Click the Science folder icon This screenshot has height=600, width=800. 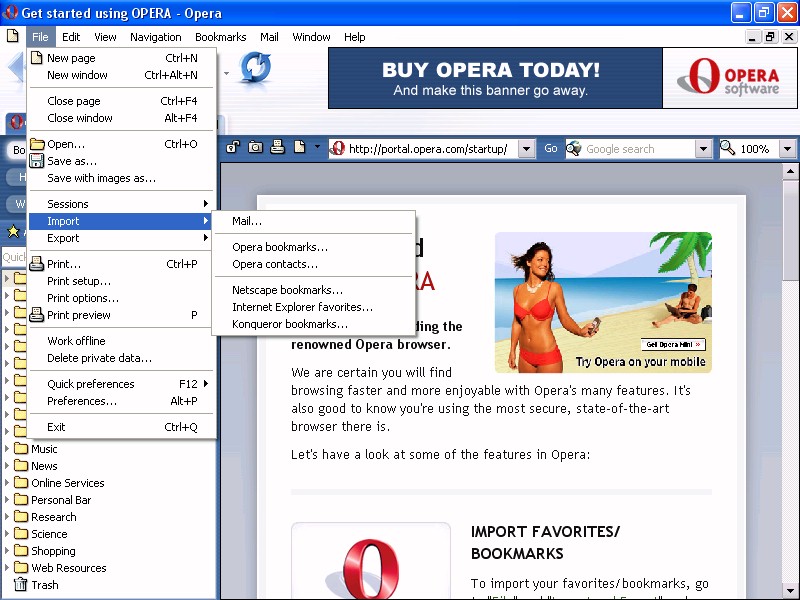pyautogui.click(x=21, y=534)
